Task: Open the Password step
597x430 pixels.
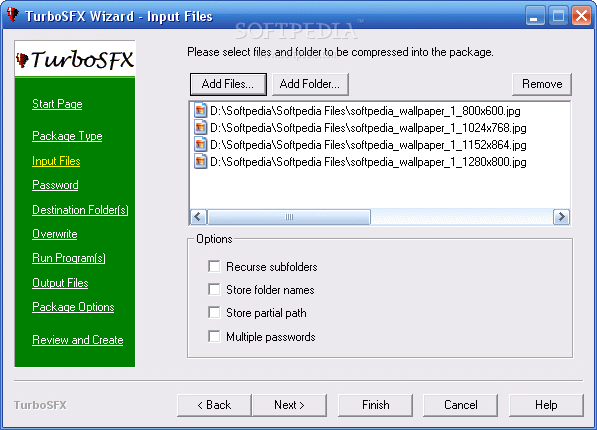Action: click(x=55, y=185)
